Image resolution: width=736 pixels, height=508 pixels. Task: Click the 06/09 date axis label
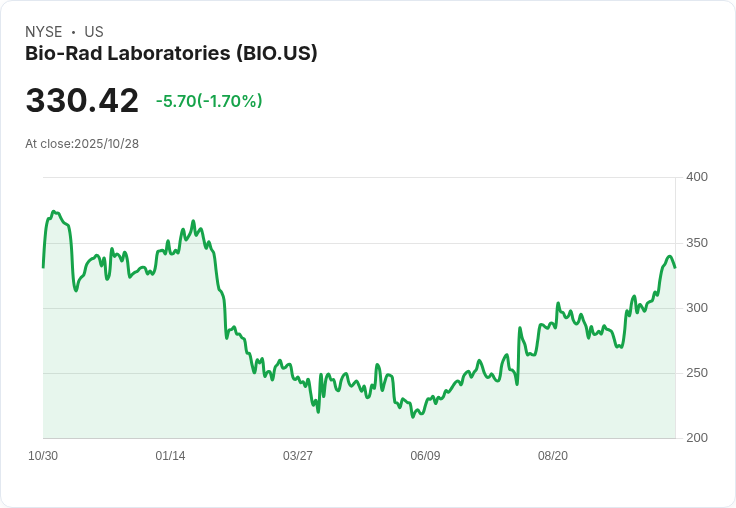click(x=425, y=456)
